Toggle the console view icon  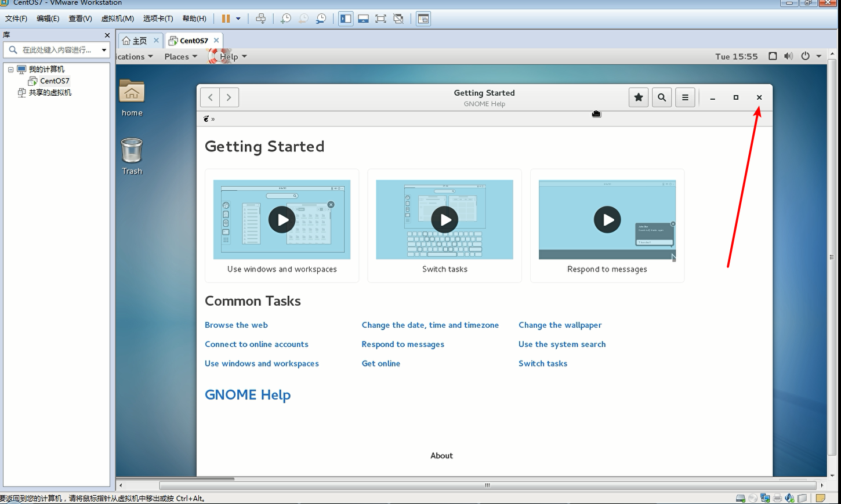[x=423, y=19]
